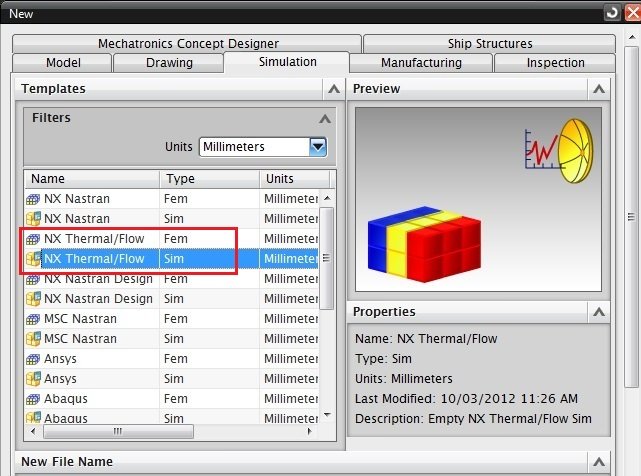Sort templates by Type column header
This screenshot has width=641, height=476.
tap(208, 179)
